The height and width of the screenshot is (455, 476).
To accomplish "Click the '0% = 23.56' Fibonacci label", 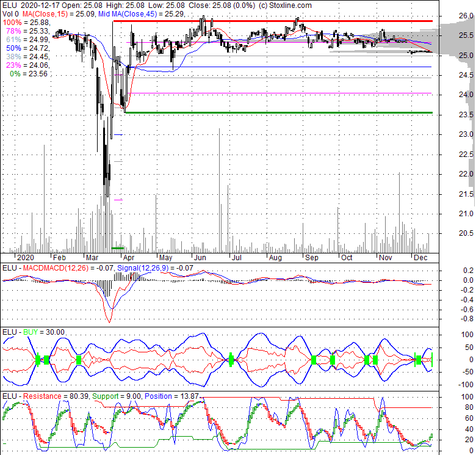I will pos(29,73).
